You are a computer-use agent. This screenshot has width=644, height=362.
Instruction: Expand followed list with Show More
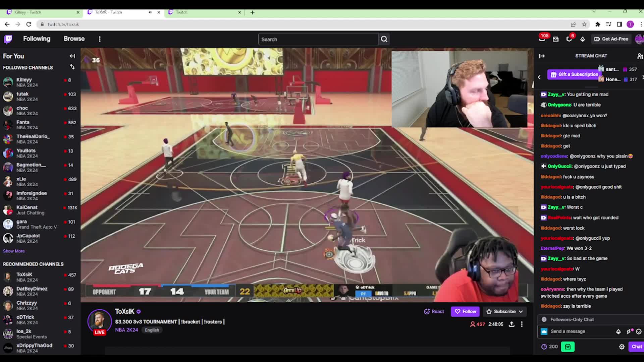coord(14,251)
